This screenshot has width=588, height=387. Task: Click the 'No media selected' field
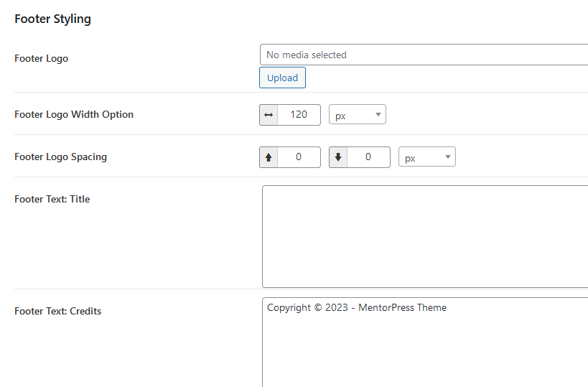tap(424, 55)
